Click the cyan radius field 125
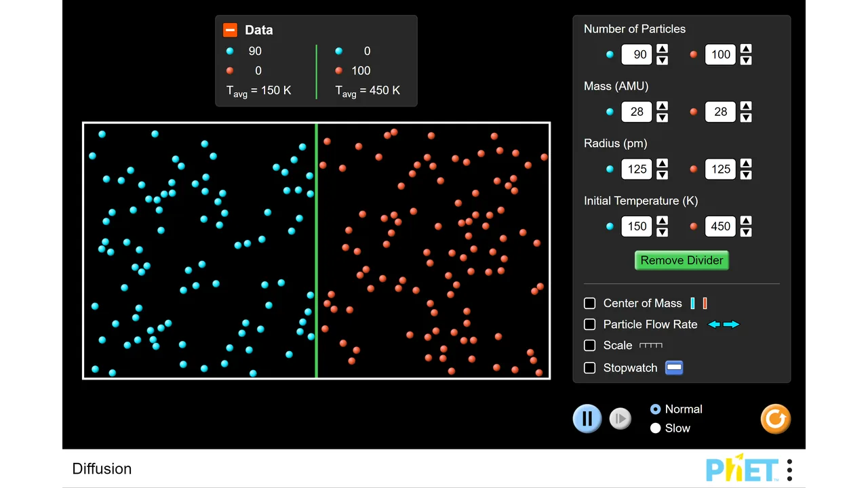 click(x=637, y=169)
